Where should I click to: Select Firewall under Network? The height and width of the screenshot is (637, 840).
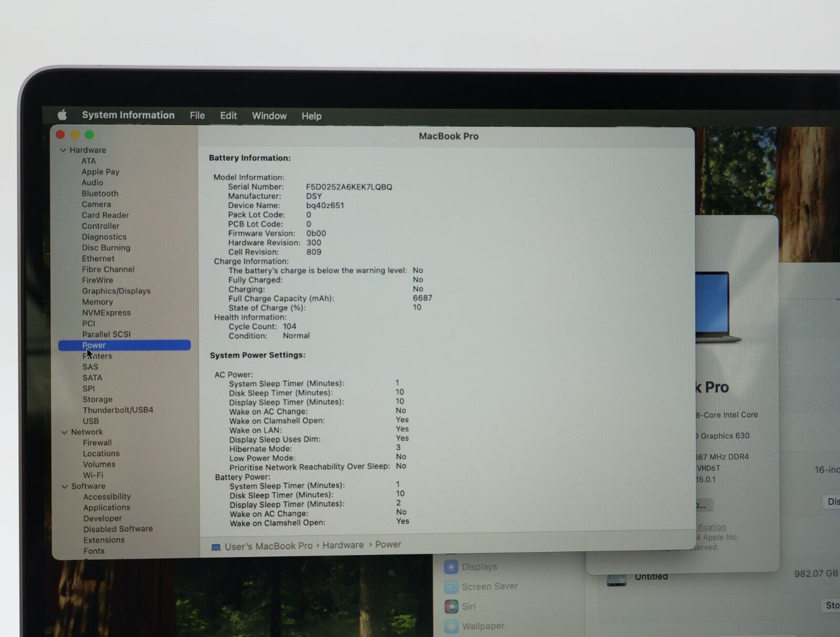pos(97,443)
